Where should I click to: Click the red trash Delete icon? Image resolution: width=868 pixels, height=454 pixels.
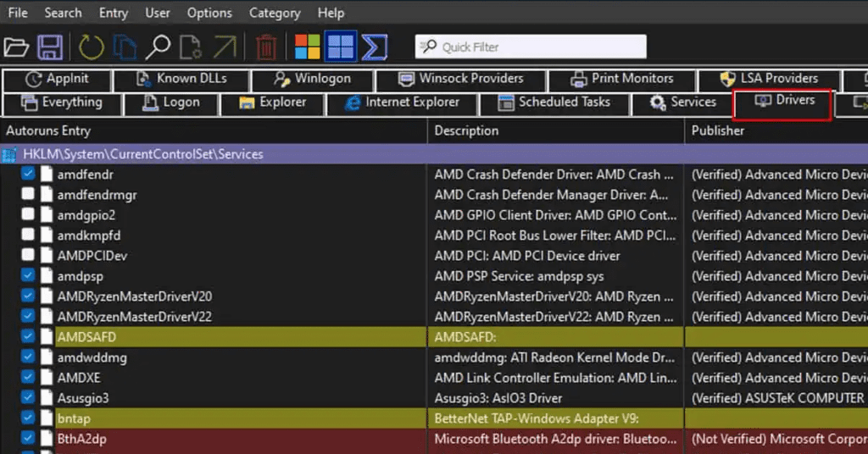click(x=266, y=47)
